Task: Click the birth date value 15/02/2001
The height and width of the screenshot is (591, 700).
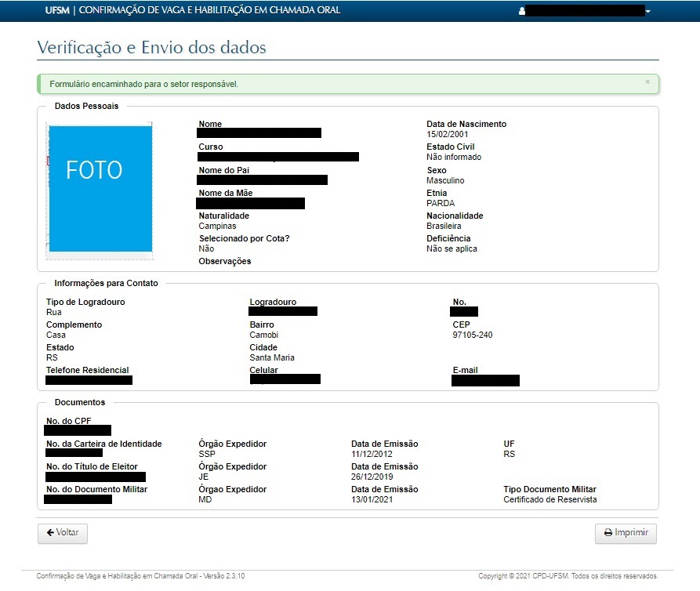Action: (448, 135)
